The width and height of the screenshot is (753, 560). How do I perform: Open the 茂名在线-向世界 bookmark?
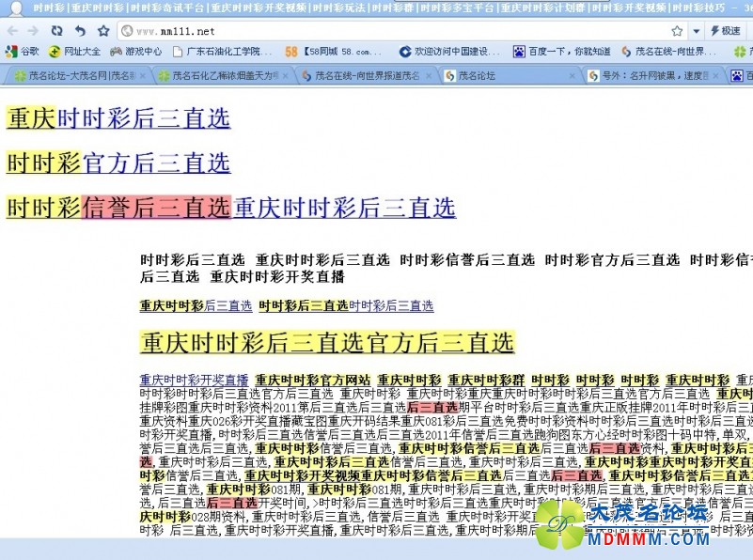pyautogui.click(x=668, y=51)
